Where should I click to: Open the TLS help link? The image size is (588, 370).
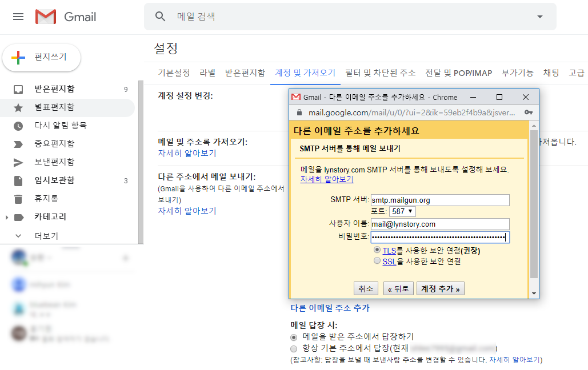pos(389,251)
